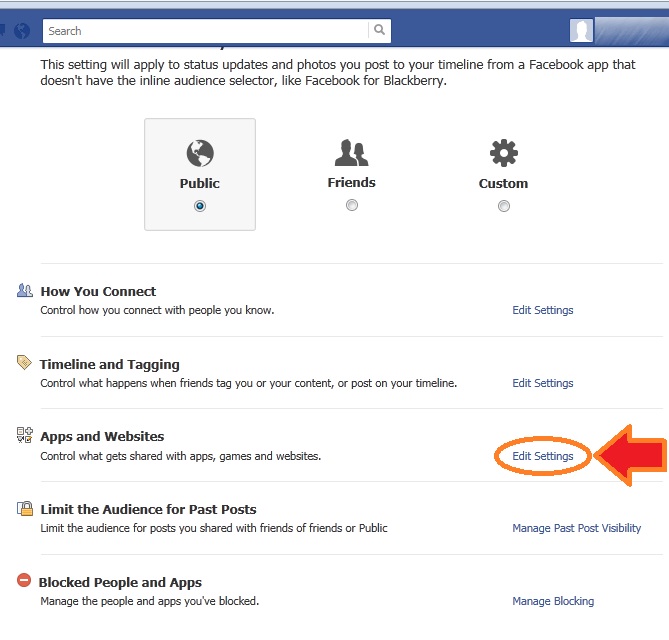Click the magnifier search button

click(x=379, y=30)
